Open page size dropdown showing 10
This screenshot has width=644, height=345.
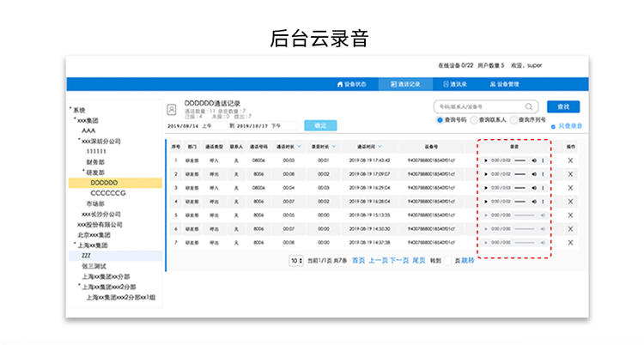pos(295,260)
